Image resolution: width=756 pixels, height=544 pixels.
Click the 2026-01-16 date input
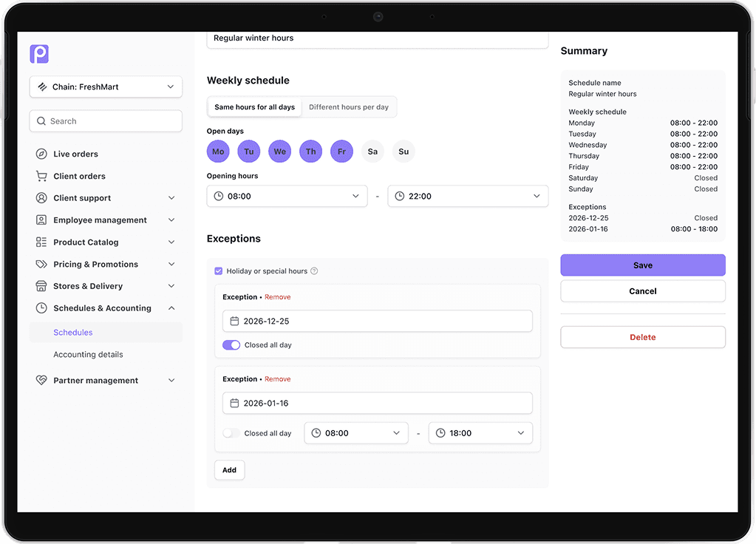(378, 403)
